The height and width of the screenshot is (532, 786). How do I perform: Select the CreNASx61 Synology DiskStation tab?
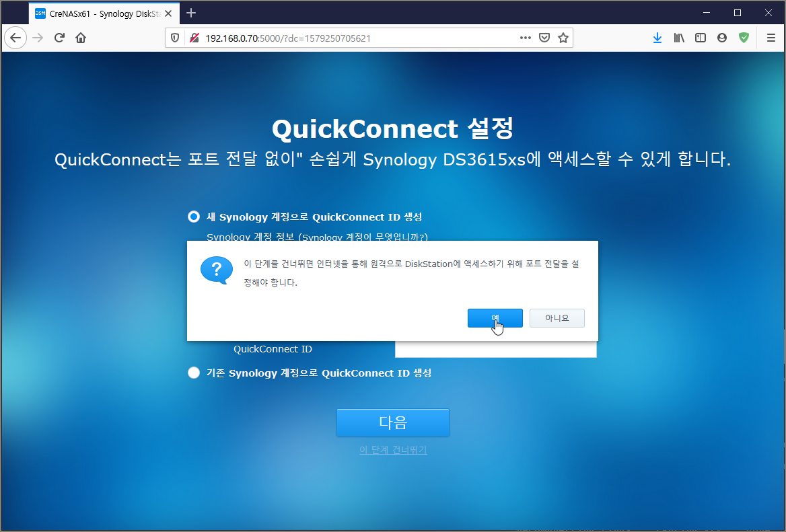click(x=103, y=13)
